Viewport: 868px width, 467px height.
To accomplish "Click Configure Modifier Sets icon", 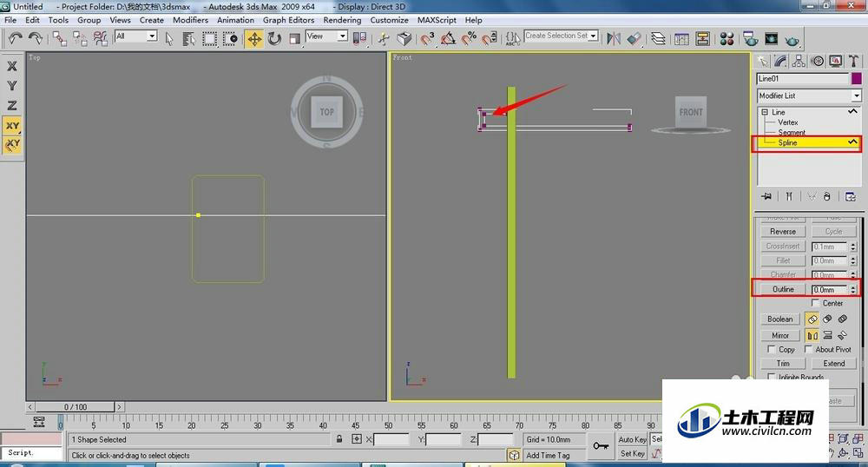I will (851, 196).
